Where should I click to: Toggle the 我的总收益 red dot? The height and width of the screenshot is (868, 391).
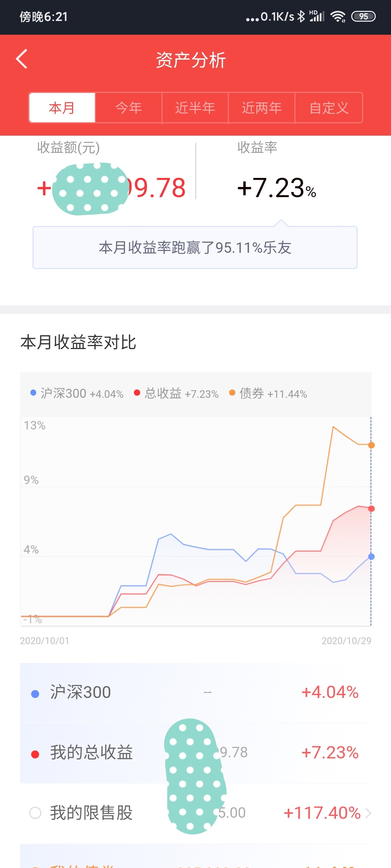(35, 754)
